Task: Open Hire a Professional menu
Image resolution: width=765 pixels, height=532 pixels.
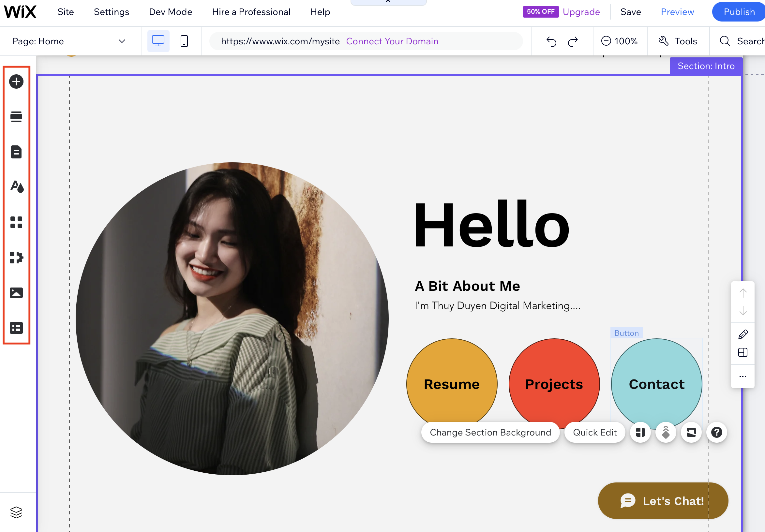Action: [x=251, y=12]
